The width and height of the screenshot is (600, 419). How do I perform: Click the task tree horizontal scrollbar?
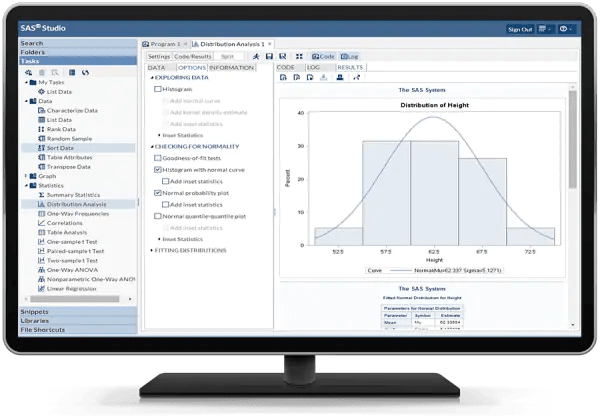click(75, 299)
